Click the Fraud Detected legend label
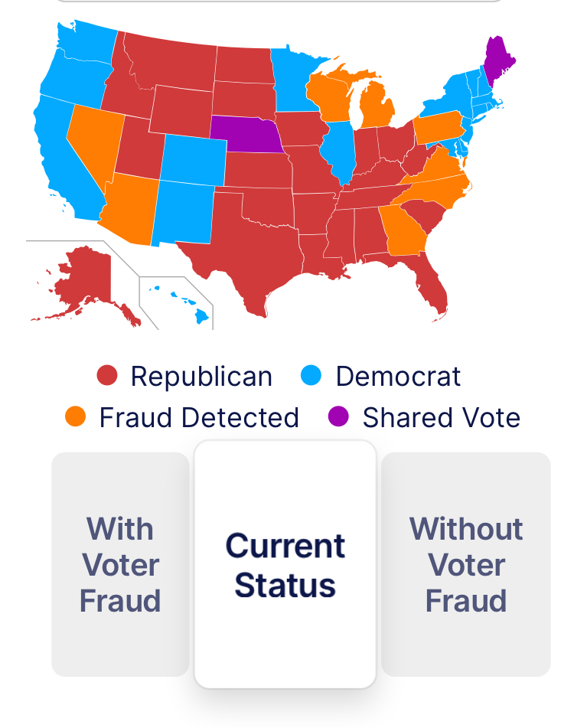 199,417
